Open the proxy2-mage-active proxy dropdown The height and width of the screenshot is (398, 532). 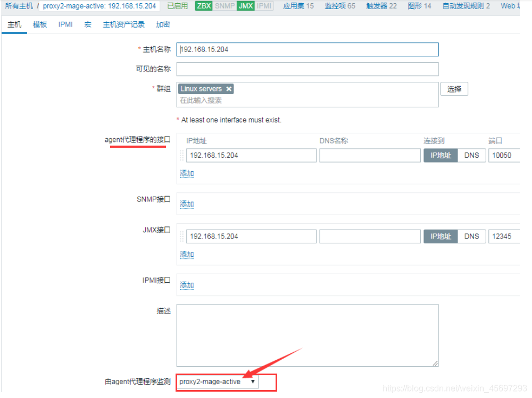coord(217,382)
